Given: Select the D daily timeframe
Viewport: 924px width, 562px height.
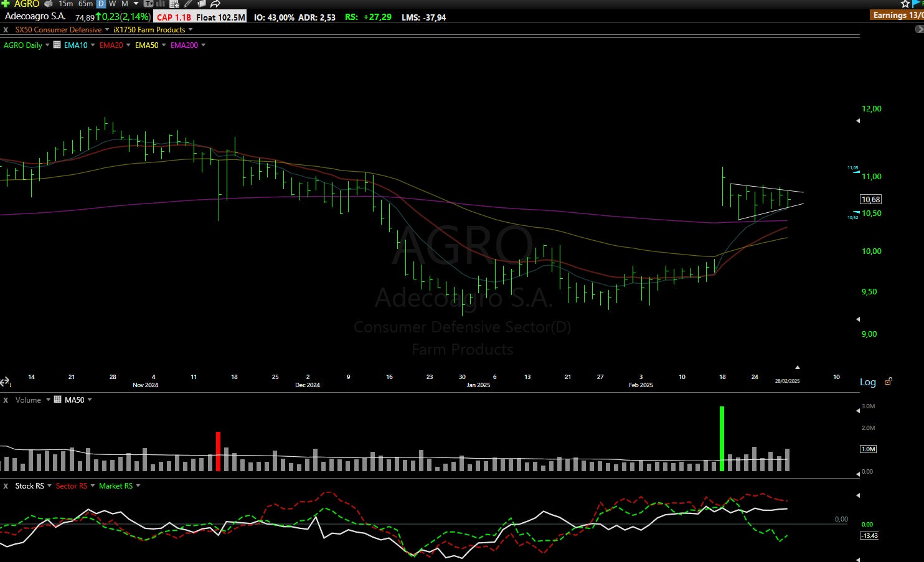Looking at the screenshot, I should 101,4.
